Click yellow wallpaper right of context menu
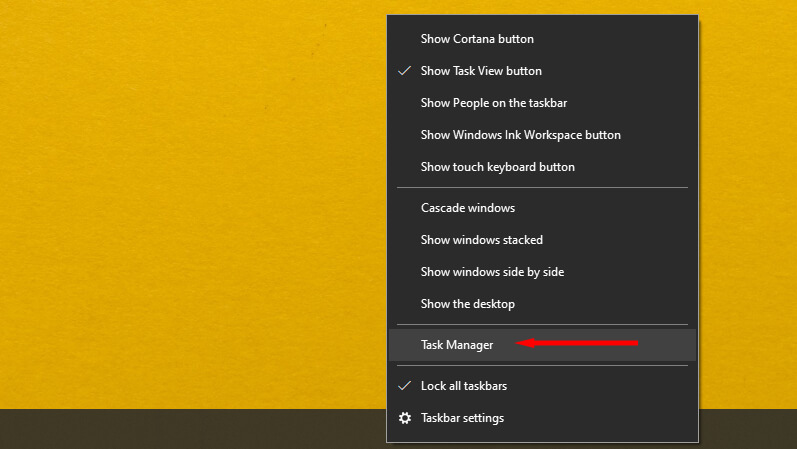The width and height of the screenshot is (797, 449). (x=748, y=200)
